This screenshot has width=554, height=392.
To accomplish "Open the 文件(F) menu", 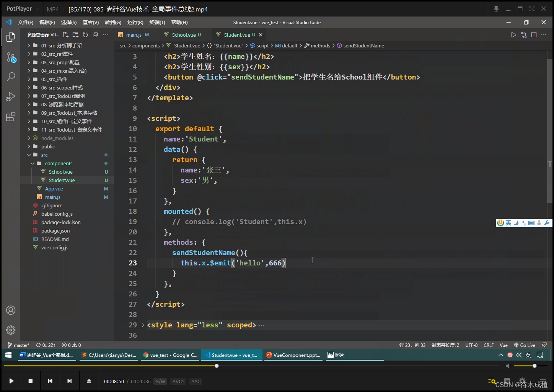I will pos(26,23).
